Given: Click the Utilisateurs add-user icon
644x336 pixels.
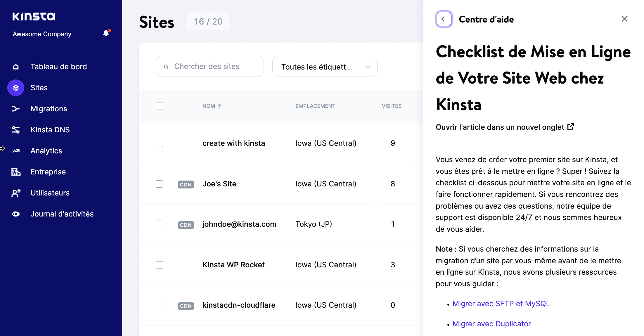Looking at the screenshot, I should point(16,193).
